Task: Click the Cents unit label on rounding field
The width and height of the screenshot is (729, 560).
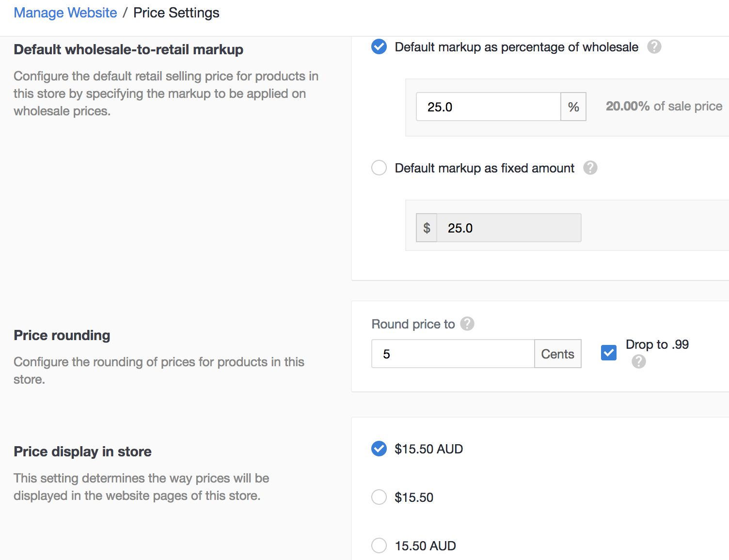Action: [x=557, y=354]
